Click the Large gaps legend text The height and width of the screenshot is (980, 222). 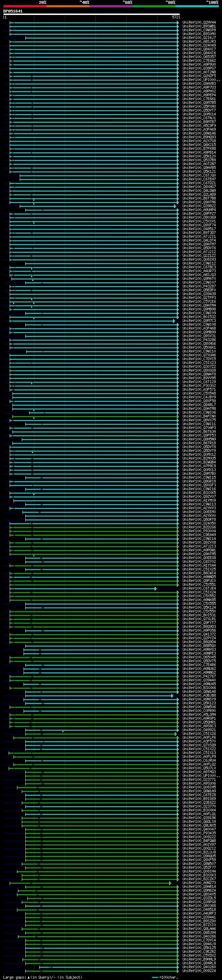43,977
